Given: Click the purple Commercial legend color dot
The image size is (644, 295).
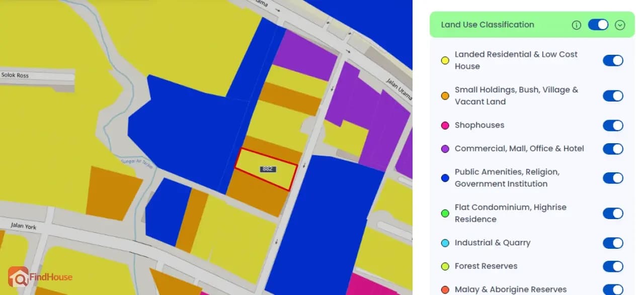Looking at the screenshot, I should pyautogui.click(x=445, y=149).
